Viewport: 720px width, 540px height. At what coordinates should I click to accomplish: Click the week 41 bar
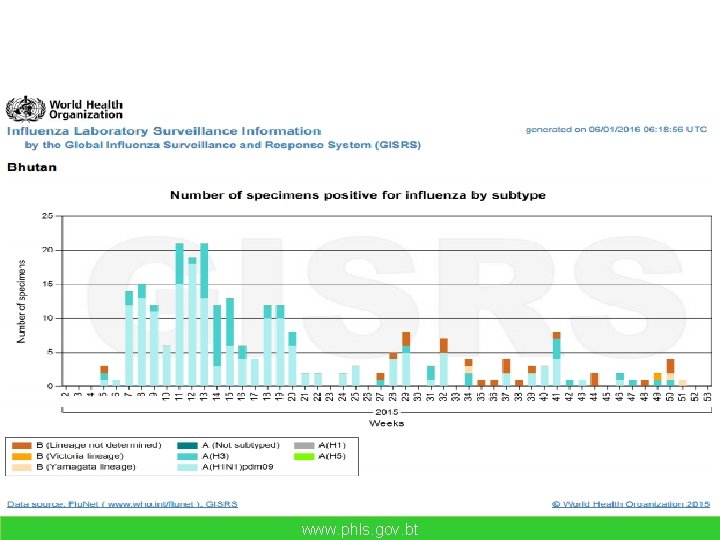(x=557, y=359)
